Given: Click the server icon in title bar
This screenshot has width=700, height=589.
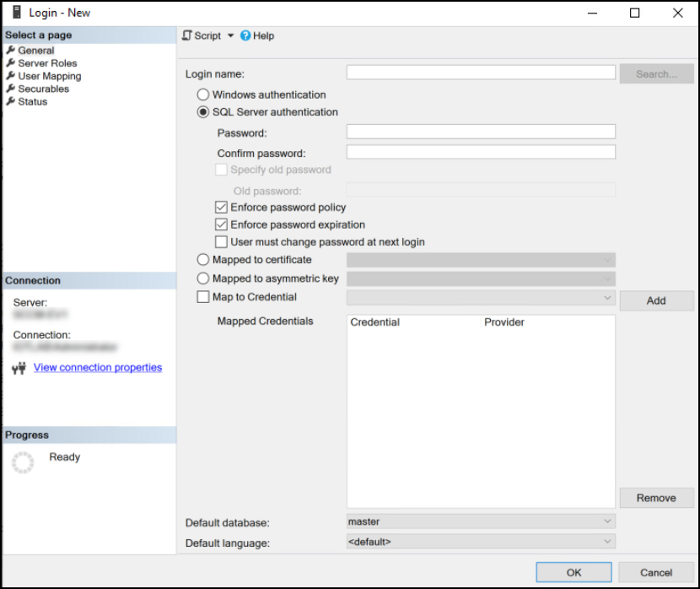Looking at the screenshot, I should coord(17,12).
